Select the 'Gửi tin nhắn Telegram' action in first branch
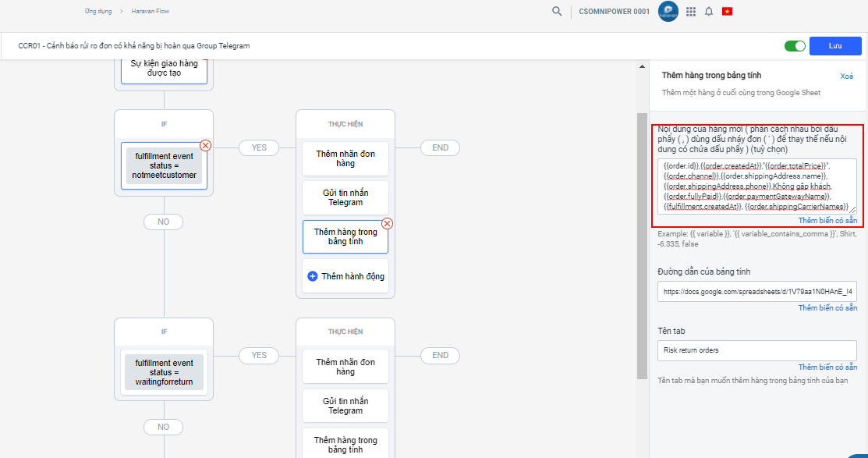The image size is (868, 458). (345, 197)
